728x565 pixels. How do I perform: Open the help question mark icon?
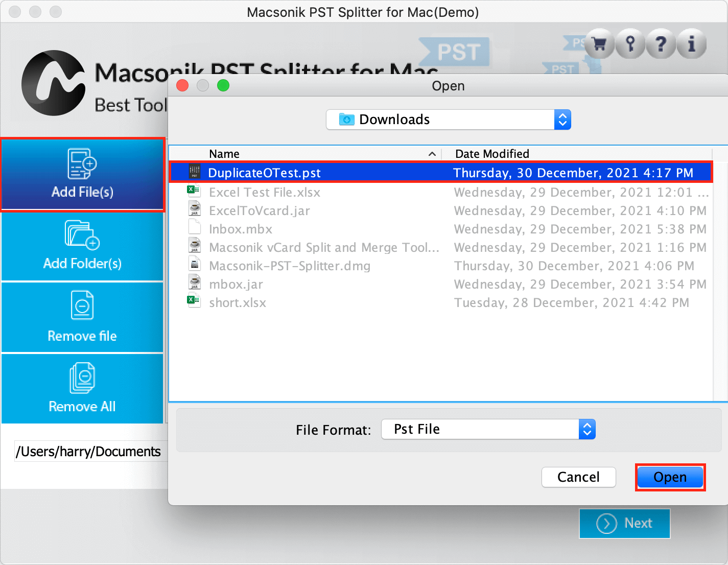pyautogui.click(x=660, y=44)
